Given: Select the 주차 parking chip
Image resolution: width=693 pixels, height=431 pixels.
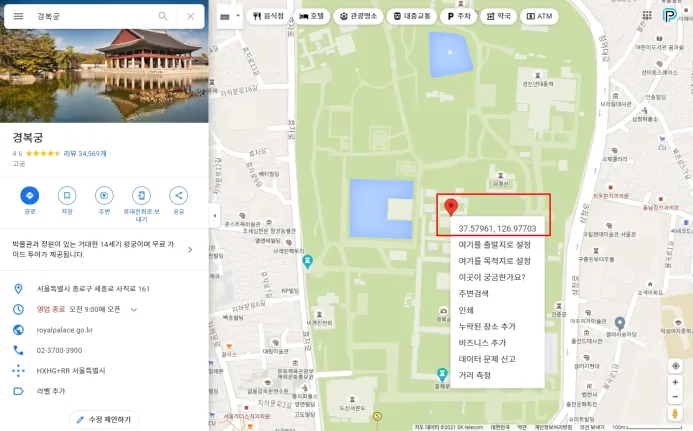Looking at the screenshot, I should pyautogui.click(x=459, y=16).
